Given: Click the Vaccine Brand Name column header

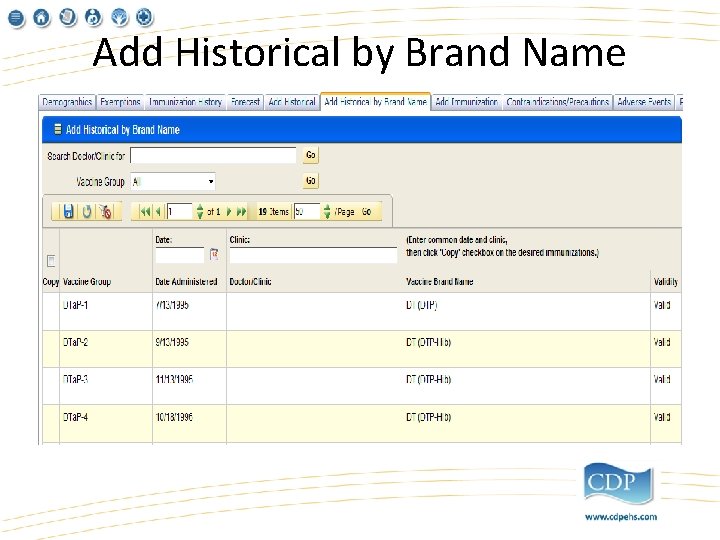Looking at the screenshot, I should click(439, 281).
